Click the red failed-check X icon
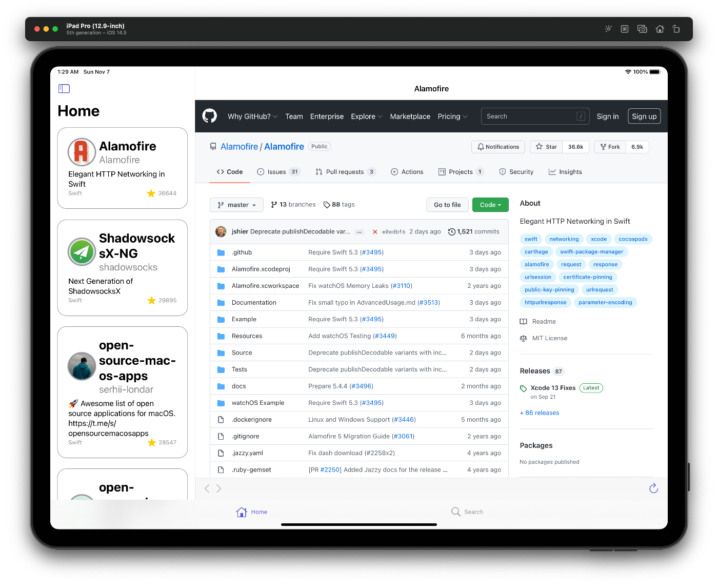The height and width of the screenshot is (588, 718). click(375, 232)
